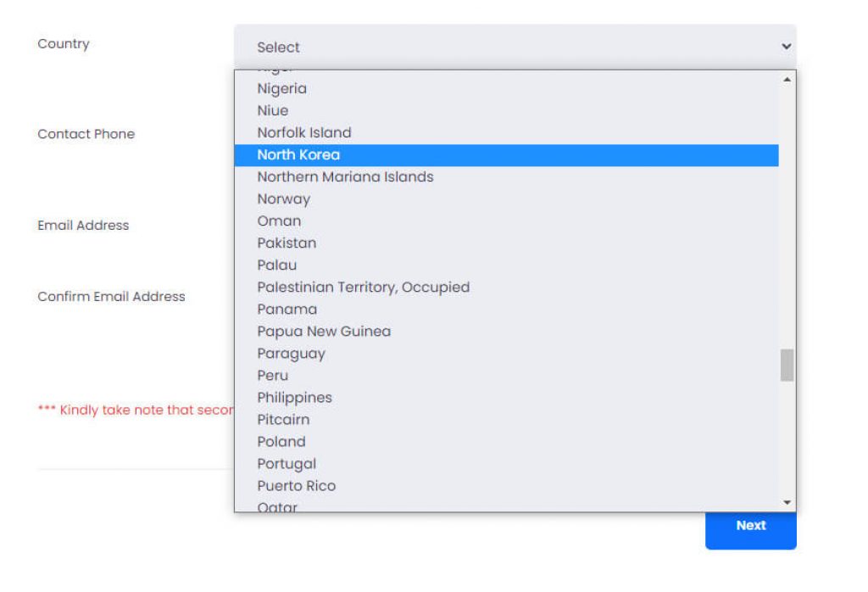
Task: Pick the highlighted North Korea option
Action: click(298, 154)
